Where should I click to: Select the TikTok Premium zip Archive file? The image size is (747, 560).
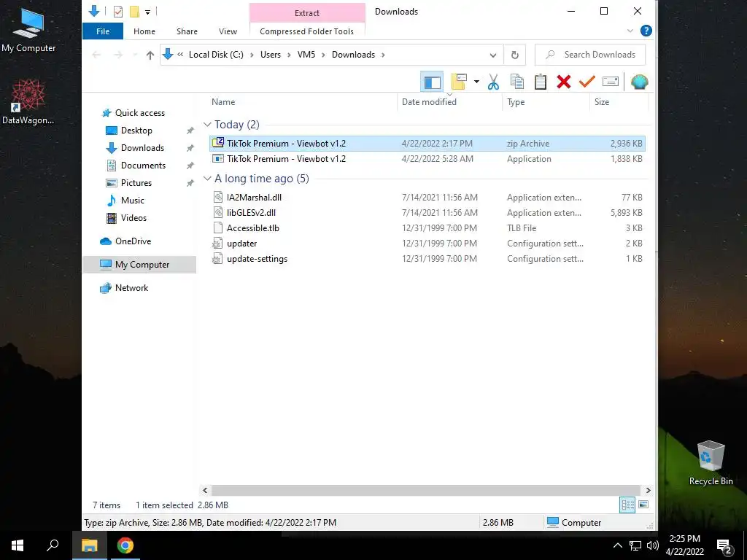point(427,144)
